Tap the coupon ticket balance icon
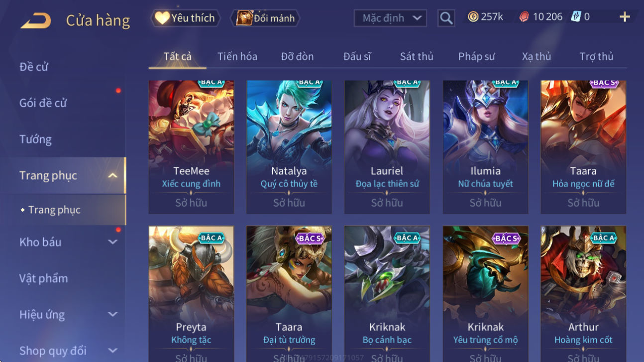 click(576, 17)
